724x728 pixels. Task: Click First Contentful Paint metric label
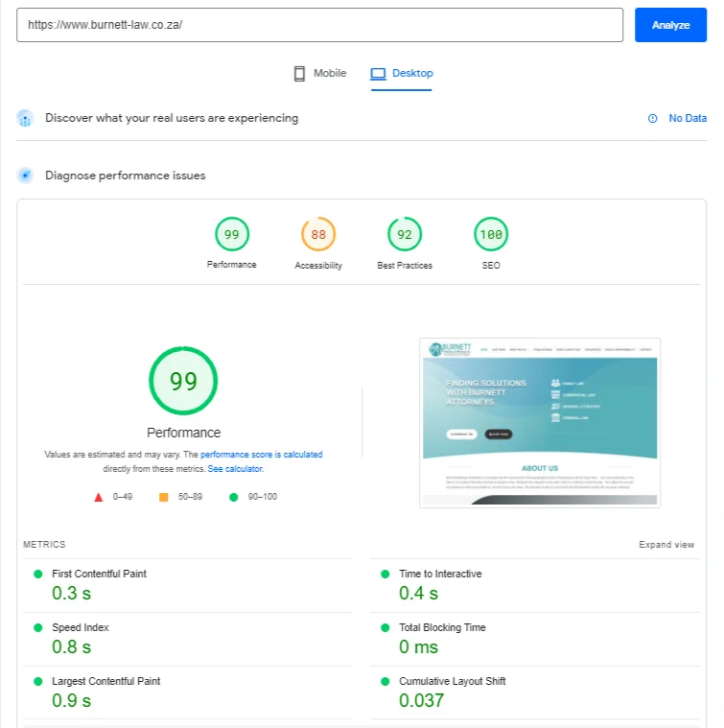[x=99, y=574]
